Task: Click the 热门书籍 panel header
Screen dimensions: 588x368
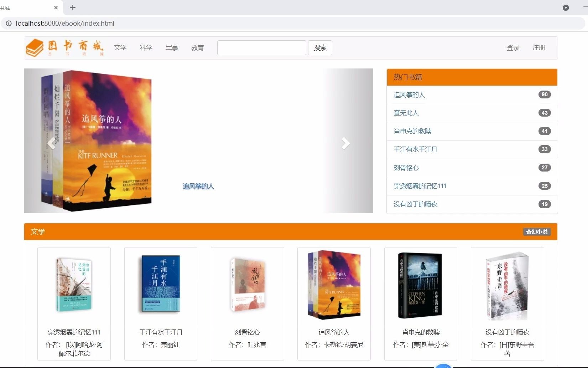Action: 472,77
